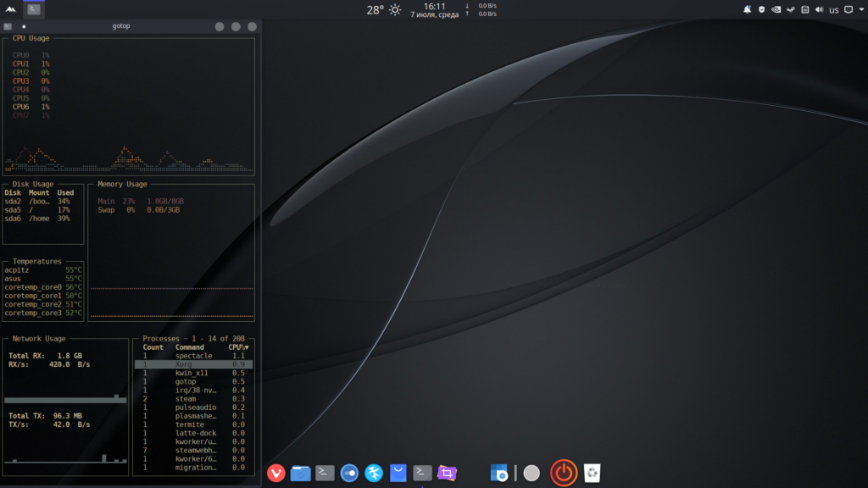Select the gotop terminal task in top panel

(x=34, y=9)
